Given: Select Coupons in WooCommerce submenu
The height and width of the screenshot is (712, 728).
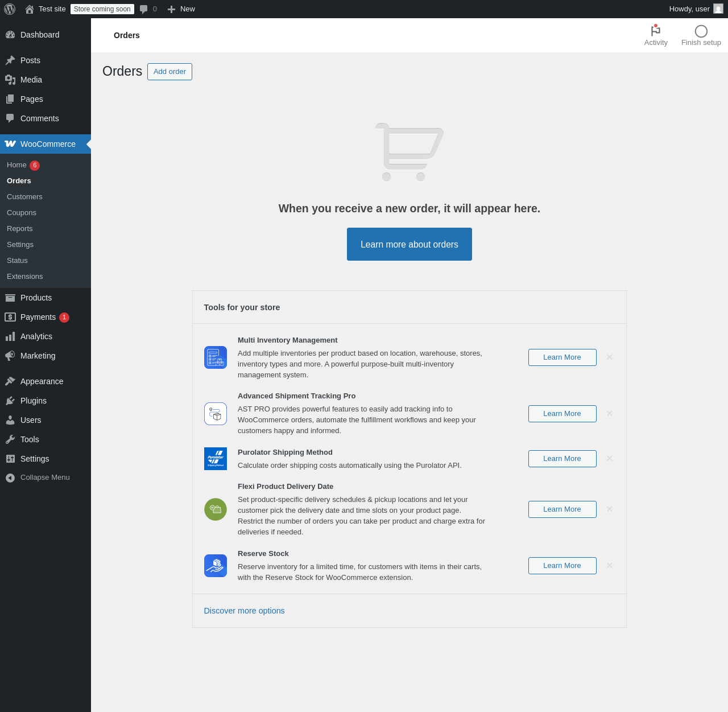Looking at the screenshot, I should 22,213.
